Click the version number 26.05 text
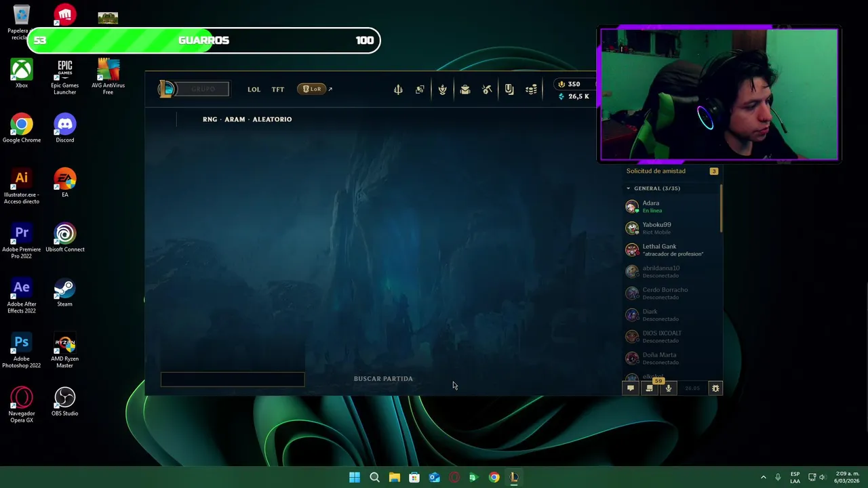868x488 pixels. tap(692, 388)
